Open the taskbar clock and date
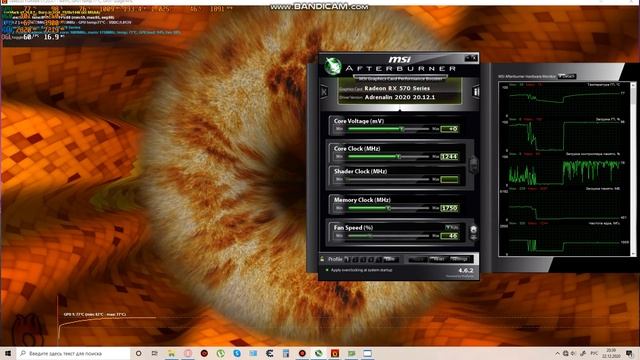 pyautogui.click(x=611, y=353)
